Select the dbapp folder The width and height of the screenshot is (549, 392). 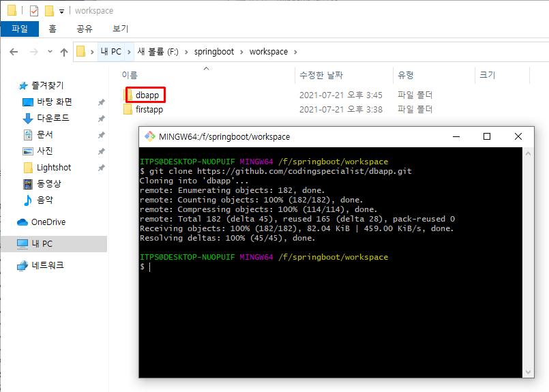147,95
